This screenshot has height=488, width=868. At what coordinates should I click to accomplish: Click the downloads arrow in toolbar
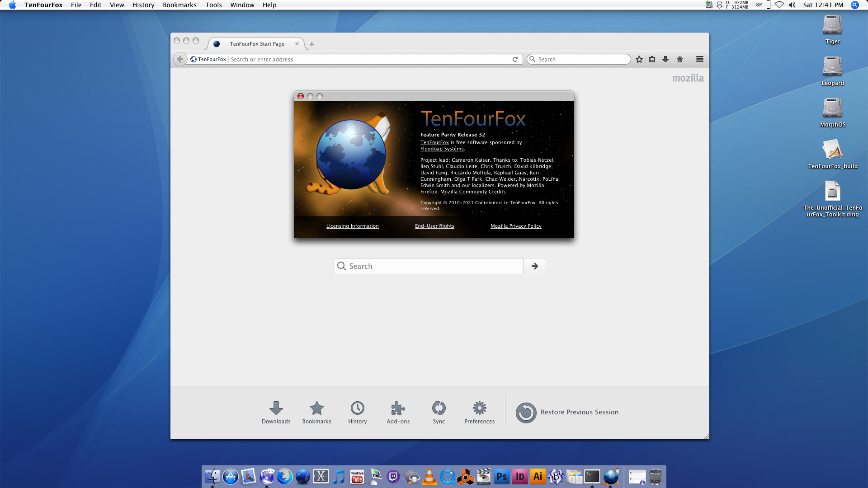[665, 59]
